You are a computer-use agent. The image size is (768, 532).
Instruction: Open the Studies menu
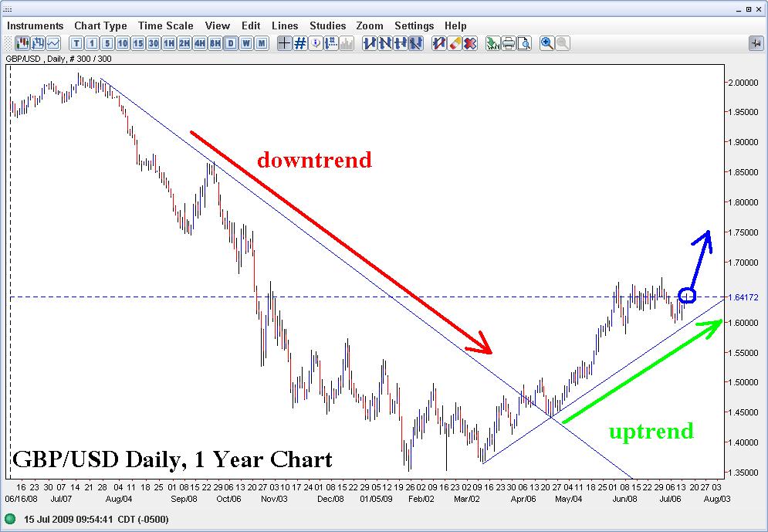(x=327, y=25)
